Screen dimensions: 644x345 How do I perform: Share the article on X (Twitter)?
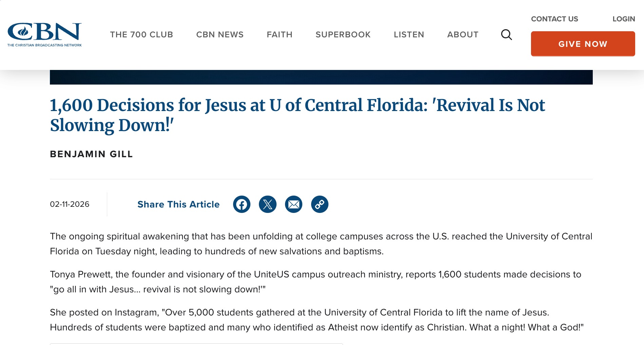(x=268, y=204)
